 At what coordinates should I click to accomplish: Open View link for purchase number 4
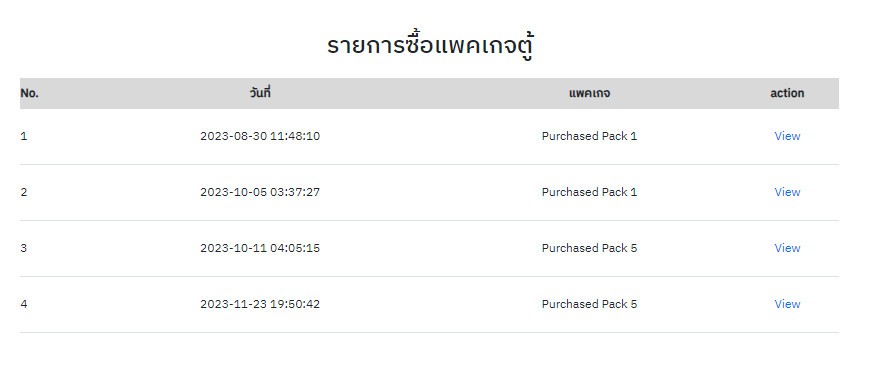(787, 304)
